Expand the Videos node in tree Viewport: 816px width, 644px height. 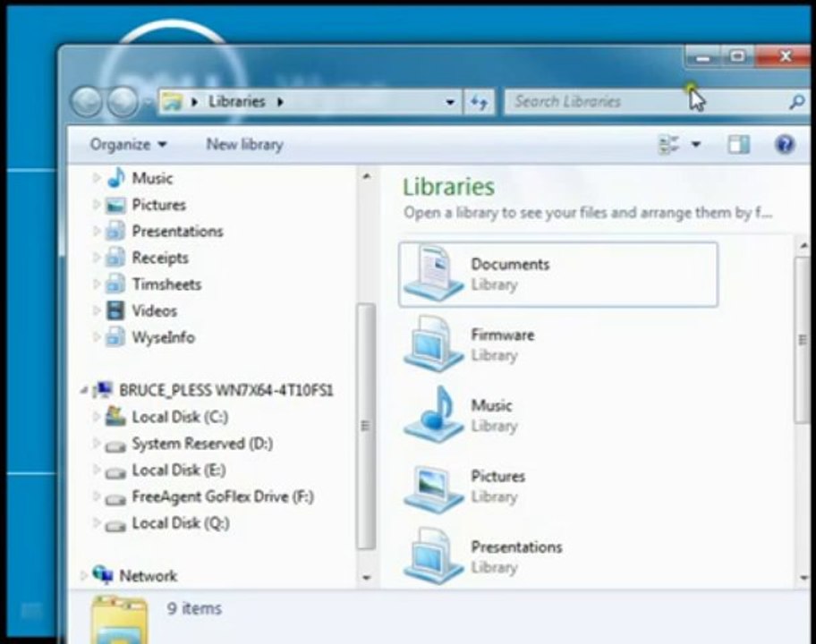(97, 310)
